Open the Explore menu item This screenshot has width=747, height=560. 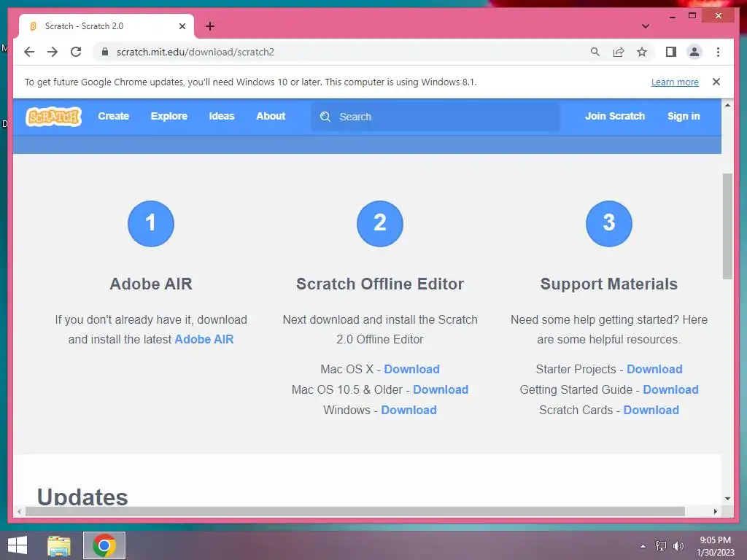[169, 116]
